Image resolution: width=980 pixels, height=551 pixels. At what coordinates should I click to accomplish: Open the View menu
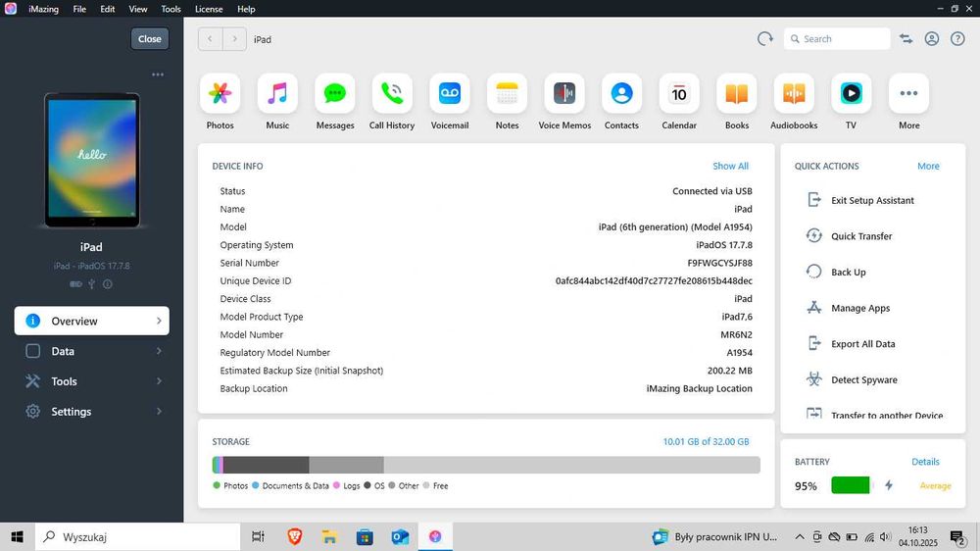[138, 9]
